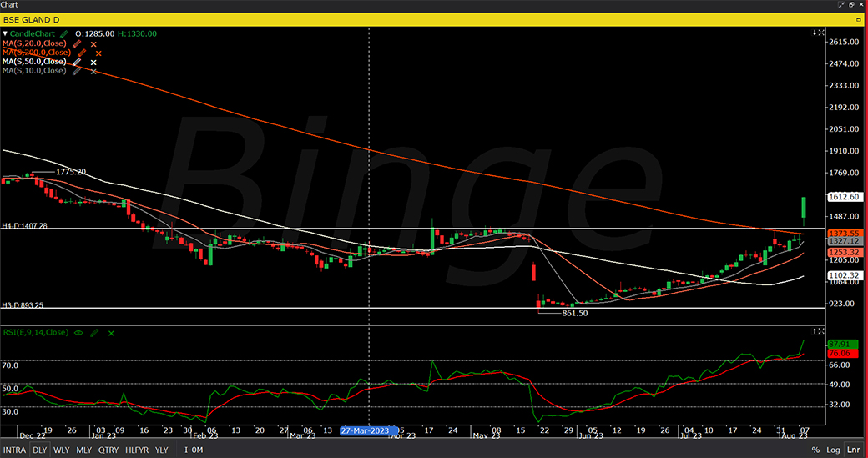This screenshot has height=458, width=868.
Task: Edit the MA(S,50.0,Close) indicator pencil icon
Action: point(77,62)
